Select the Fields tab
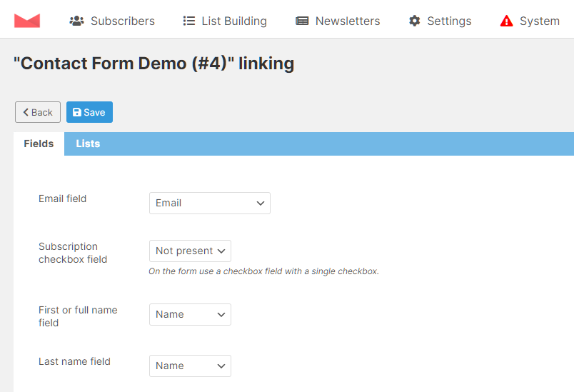Screen dimensions: 574x392 pos(39,144)
